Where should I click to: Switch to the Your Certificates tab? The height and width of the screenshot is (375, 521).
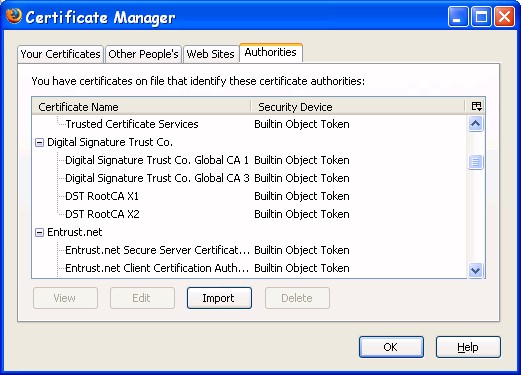pos(60,54)
